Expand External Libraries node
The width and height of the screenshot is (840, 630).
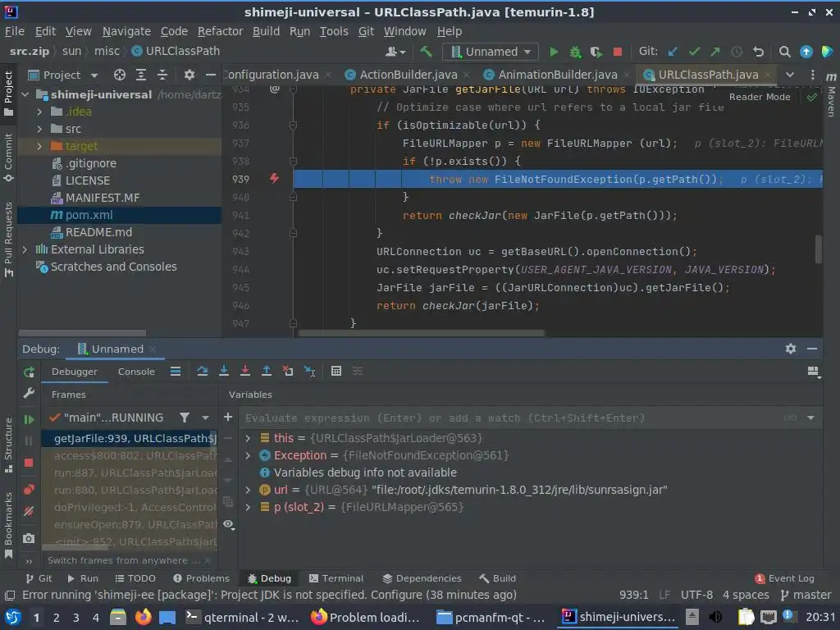25,249
